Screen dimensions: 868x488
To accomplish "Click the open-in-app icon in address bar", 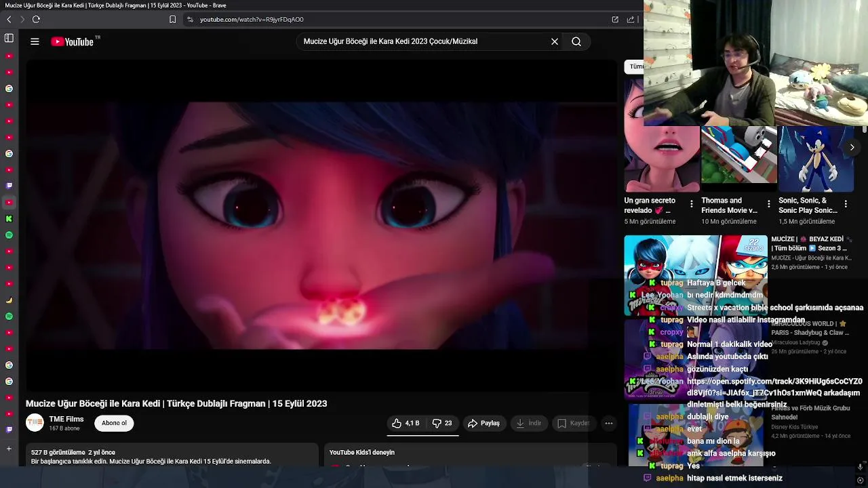I will tap(615, 20).
